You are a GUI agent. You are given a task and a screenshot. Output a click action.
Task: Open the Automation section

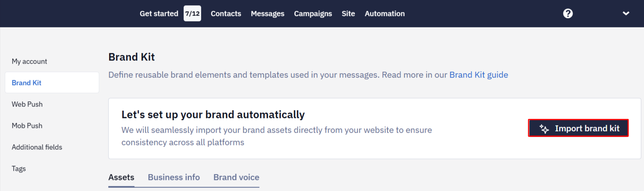385,14
